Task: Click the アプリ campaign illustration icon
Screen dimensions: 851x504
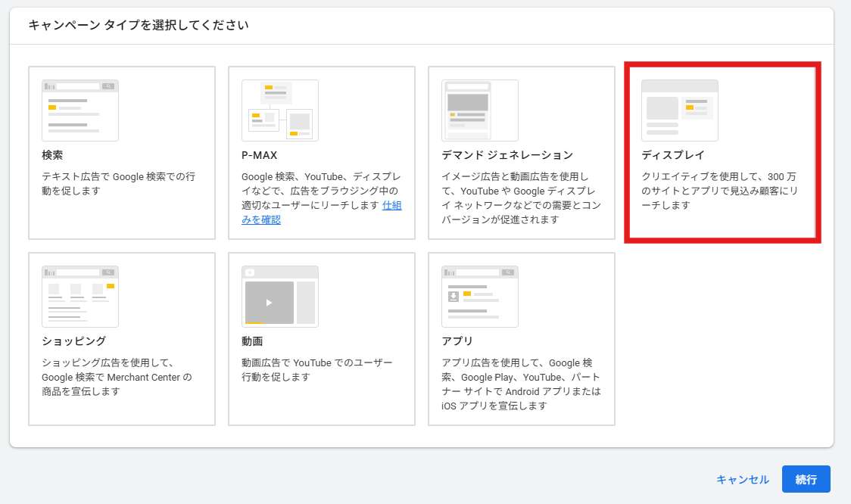Action: click(x=479, y=297)
